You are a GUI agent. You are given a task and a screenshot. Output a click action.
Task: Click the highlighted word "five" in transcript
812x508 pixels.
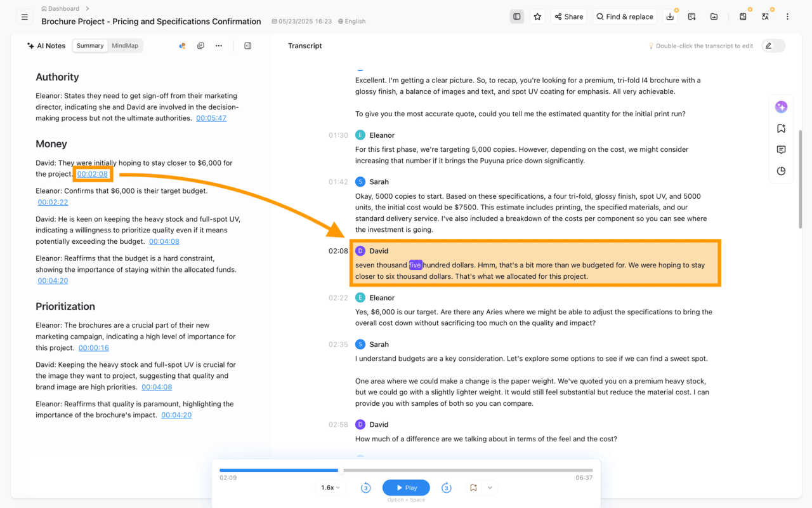pos(416,265)
